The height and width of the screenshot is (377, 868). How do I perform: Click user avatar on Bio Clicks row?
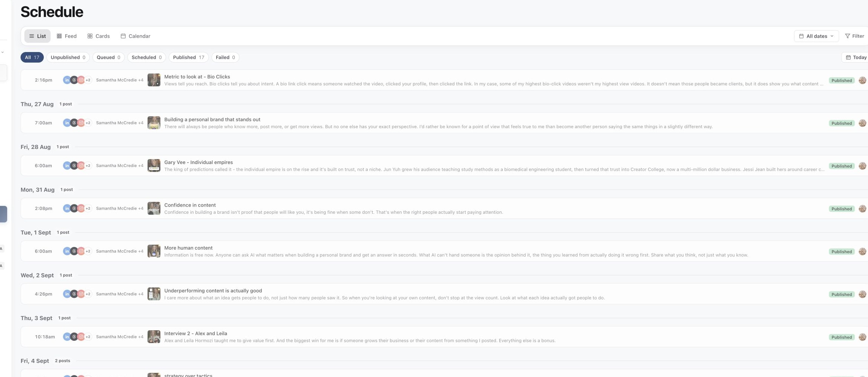862,80
